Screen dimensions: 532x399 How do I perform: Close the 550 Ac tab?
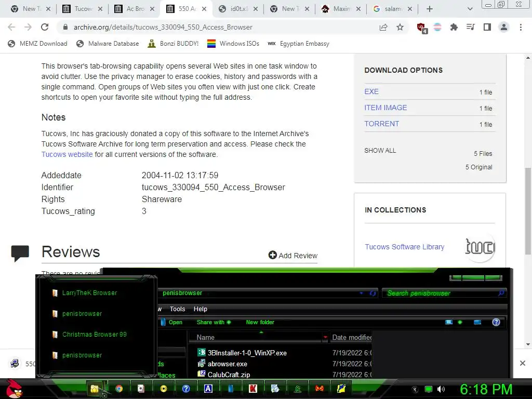204,9
